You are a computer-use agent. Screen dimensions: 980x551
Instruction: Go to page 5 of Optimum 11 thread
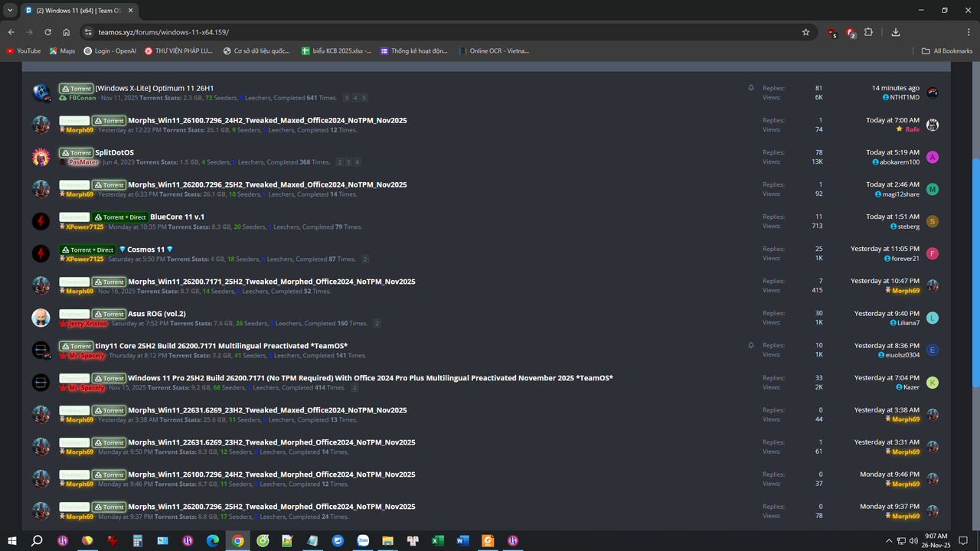(364, 98)
